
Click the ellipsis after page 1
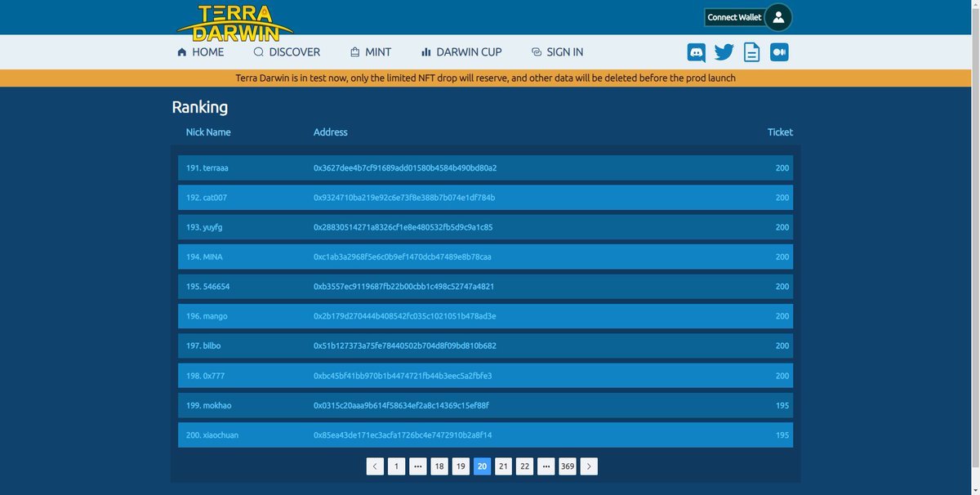click(417, 466)
